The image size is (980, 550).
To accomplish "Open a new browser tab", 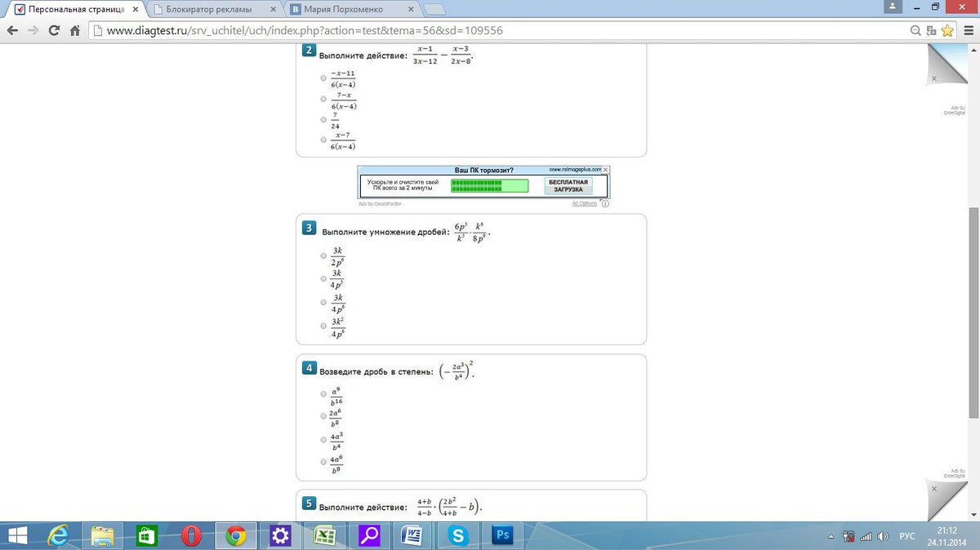I will [x=434, y=10].
